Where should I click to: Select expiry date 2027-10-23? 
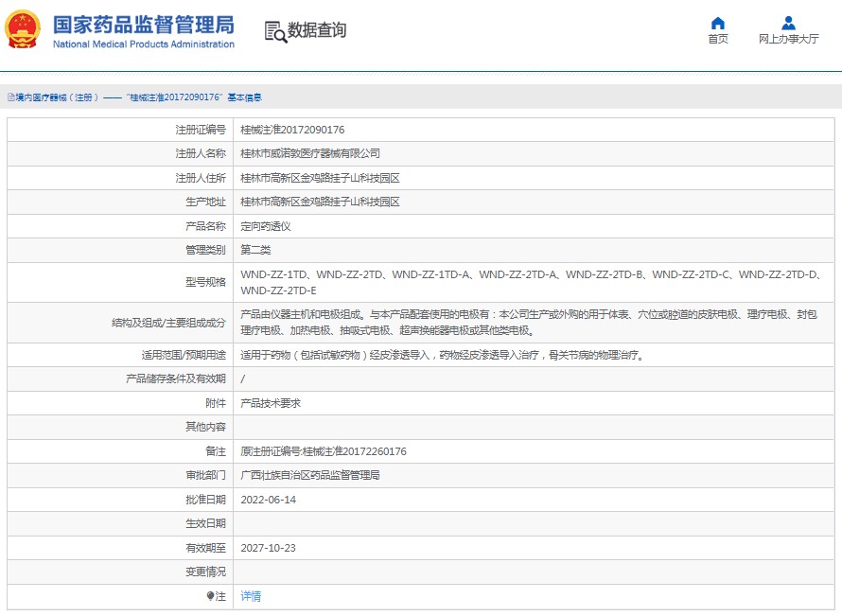point(268,548)
